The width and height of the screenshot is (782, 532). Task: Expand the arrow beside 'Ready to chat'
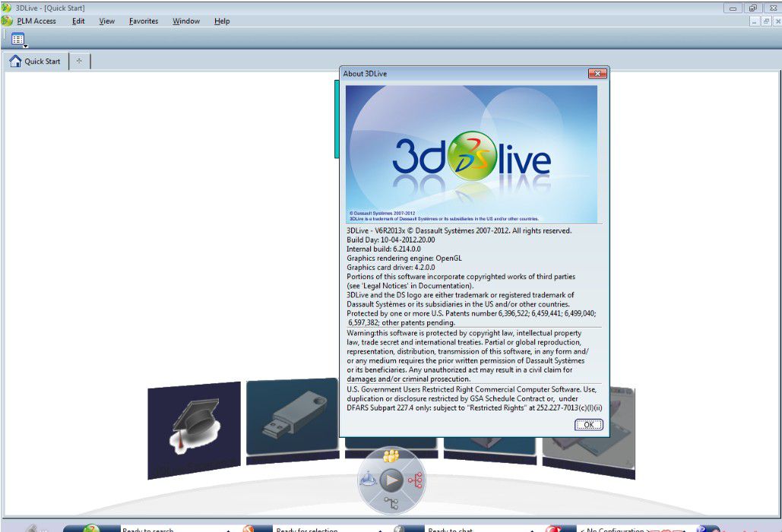tap(532, 530)
